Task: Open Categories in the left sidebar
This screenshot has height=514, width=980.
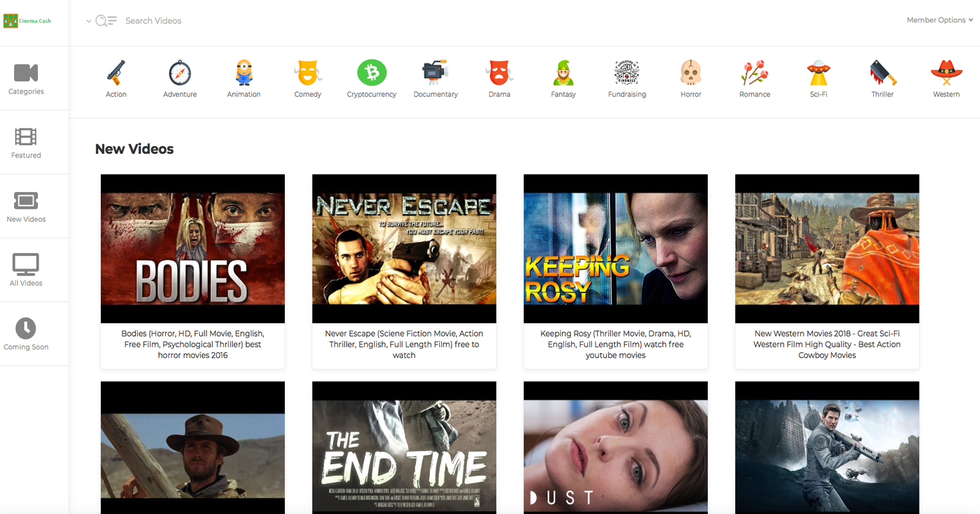Action: pyautogui.click(x=26, y=79)
